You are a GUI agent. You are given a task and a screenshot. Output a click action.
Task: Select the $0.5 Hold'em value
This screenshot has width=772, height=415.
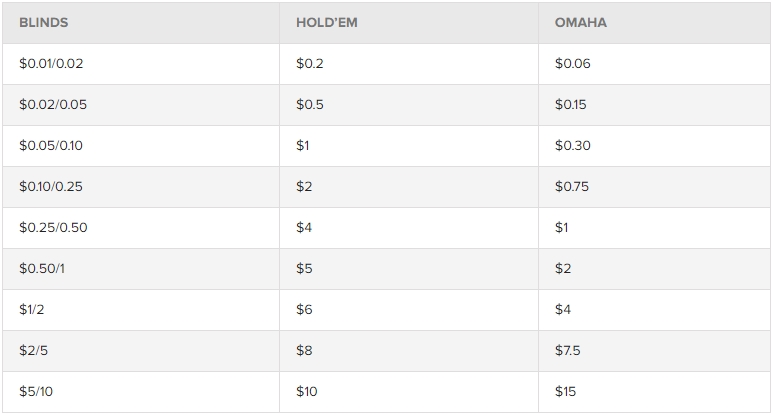tap(310, 105)
